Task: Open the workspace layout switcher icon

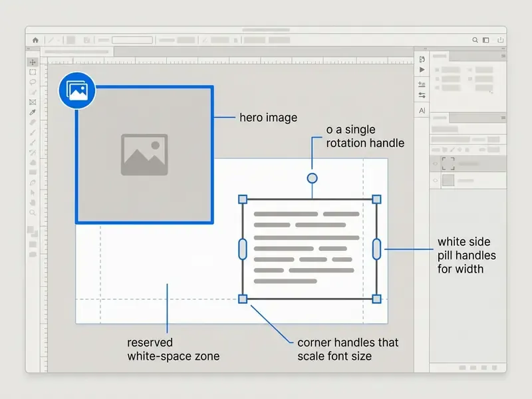Action: pyautogui.click(x=486, y=40)
